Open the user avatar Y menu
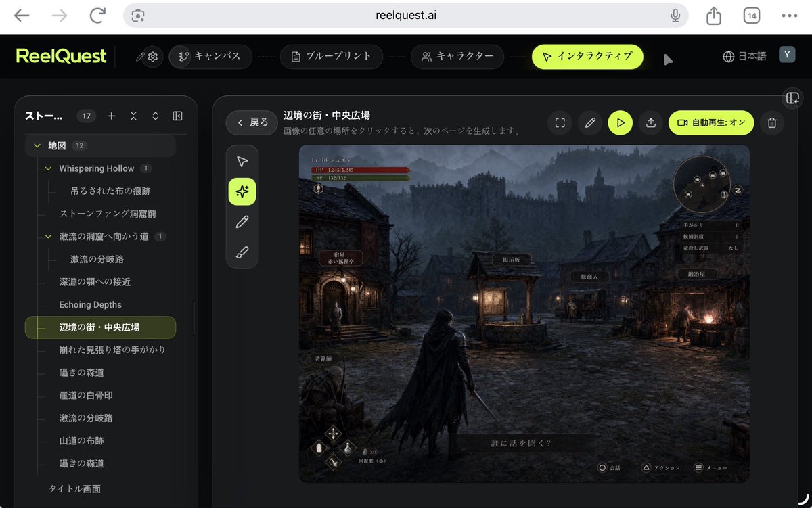Screen dimensions: 812x508 [787, 55]
